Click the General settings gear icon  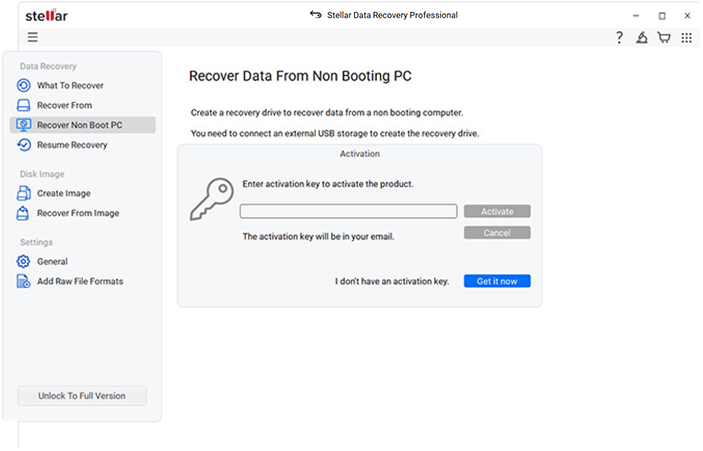(x=24, y=261)
